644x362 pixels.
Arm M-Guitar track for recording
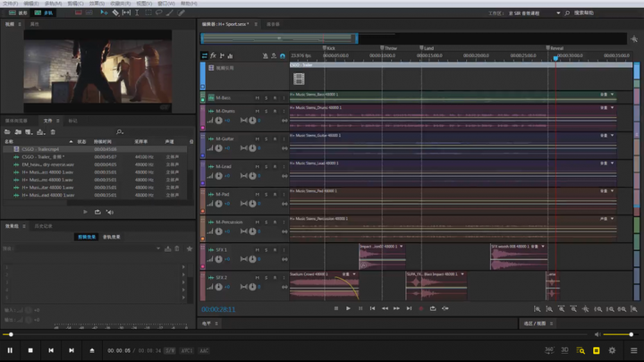(x=275, y=139)
